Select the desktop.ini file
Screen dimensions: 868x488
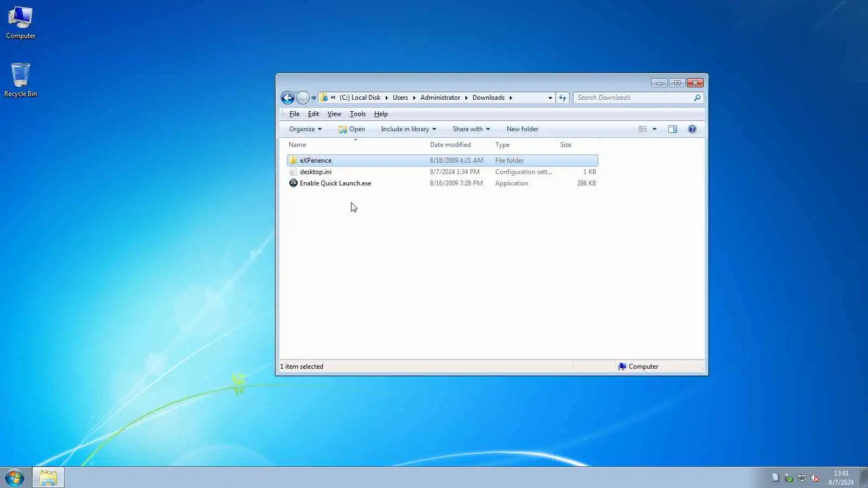point(442,172)
